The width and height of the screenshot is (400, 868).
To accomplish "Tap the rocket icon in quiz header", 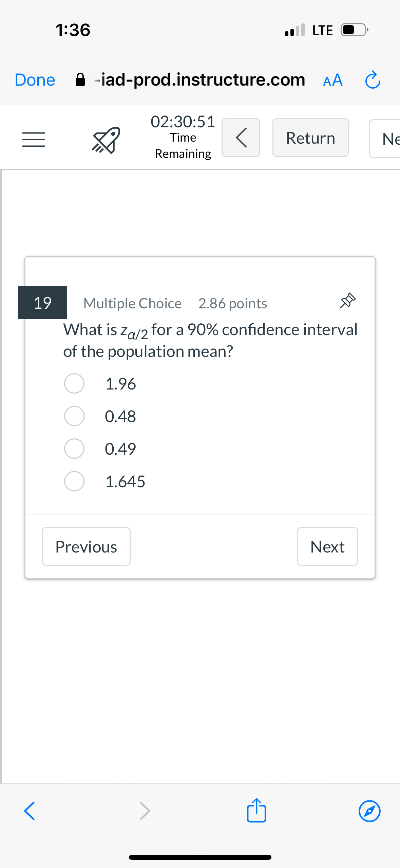I will coord(106,140).
